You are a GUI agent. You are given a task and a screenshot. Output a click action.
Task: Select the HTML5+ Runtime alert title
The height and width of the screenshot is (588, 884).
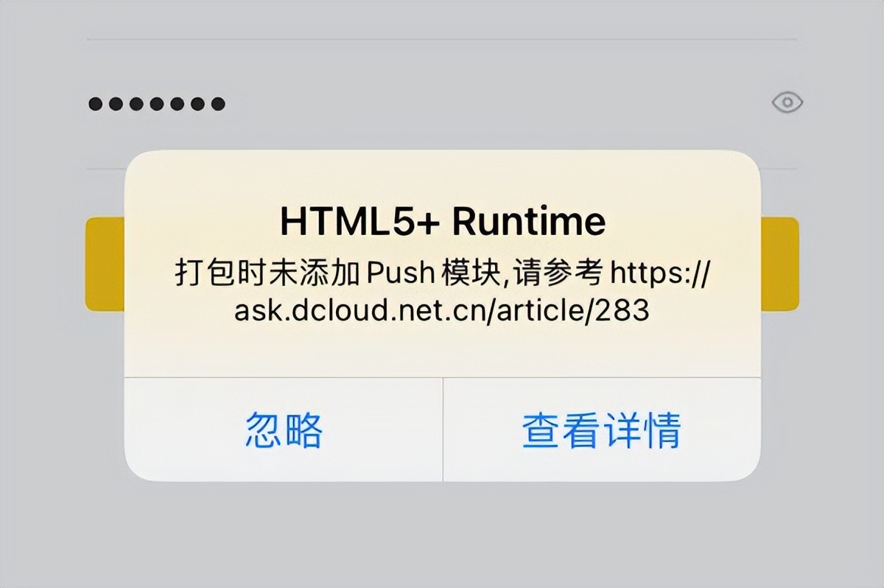443,220
